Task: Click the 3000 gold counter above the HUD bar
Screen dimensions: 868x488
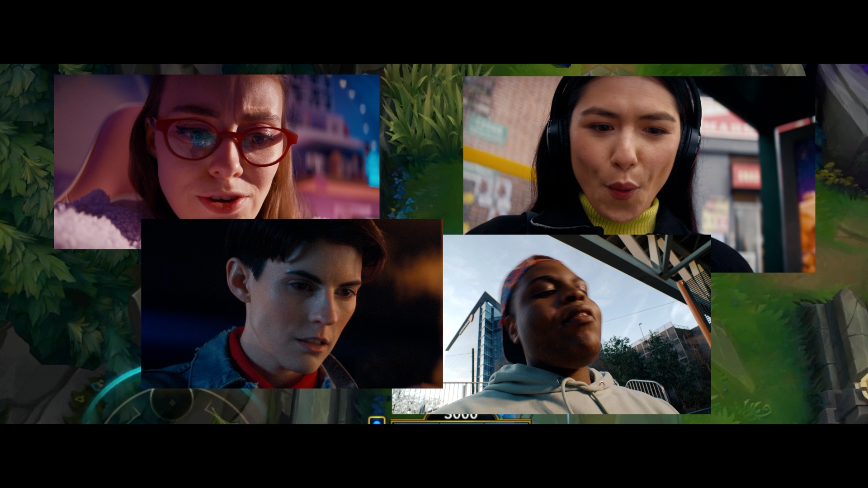Action: coord(461,416)
